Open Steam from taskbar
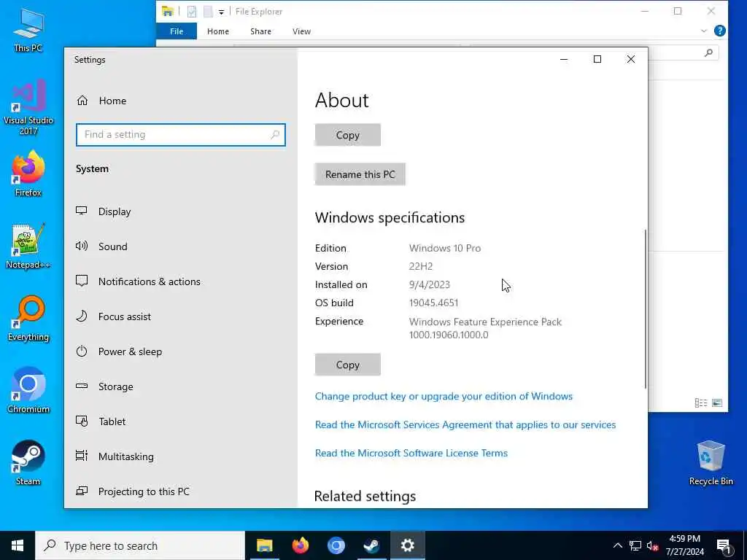 click(x=371, y=545)
